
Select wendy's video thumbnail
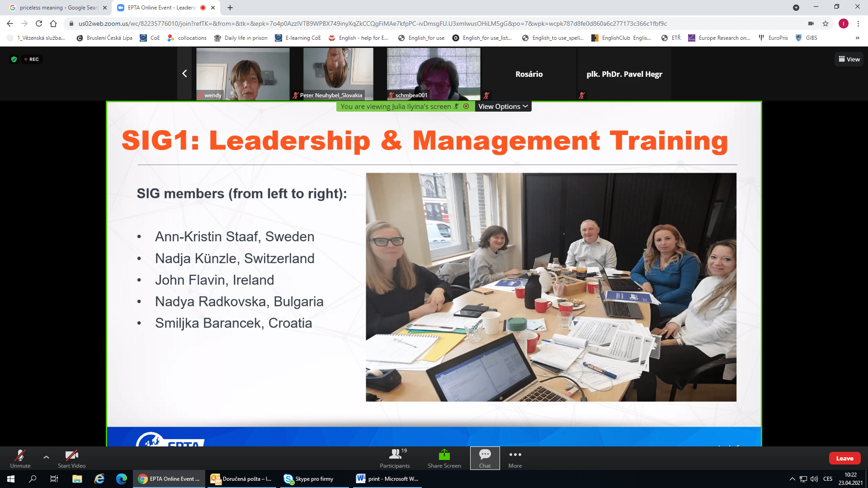(x=243, y=74)
